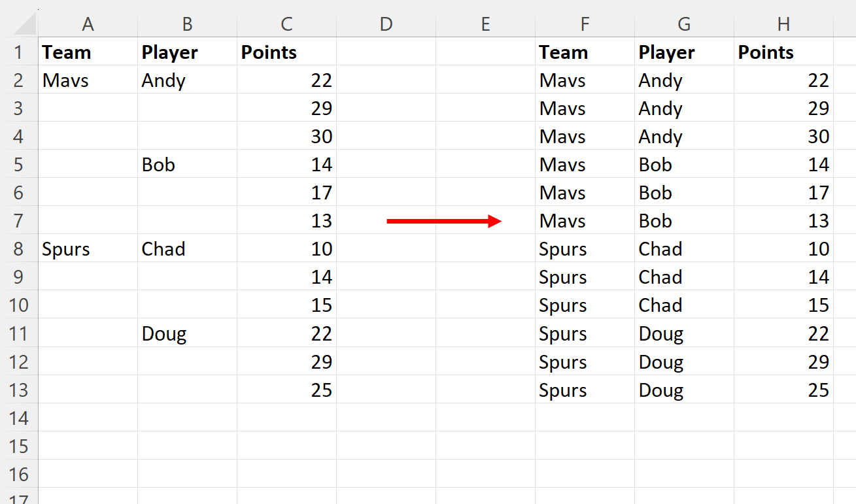Click the row 1 heading number
Screen dimensions: 856x504
[20, 52]
